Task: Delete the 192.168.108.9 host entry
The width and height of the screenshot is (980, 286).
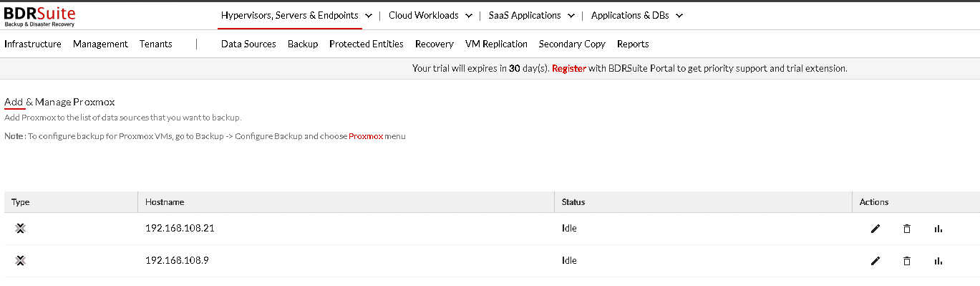Action: click(907, 261)
